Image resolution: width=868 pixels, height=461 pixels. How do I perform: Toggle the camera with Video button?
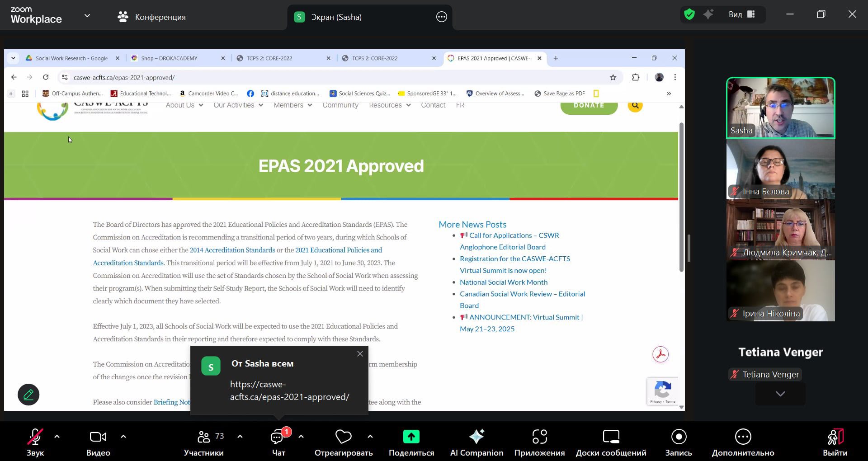click(x=98, y=437)
